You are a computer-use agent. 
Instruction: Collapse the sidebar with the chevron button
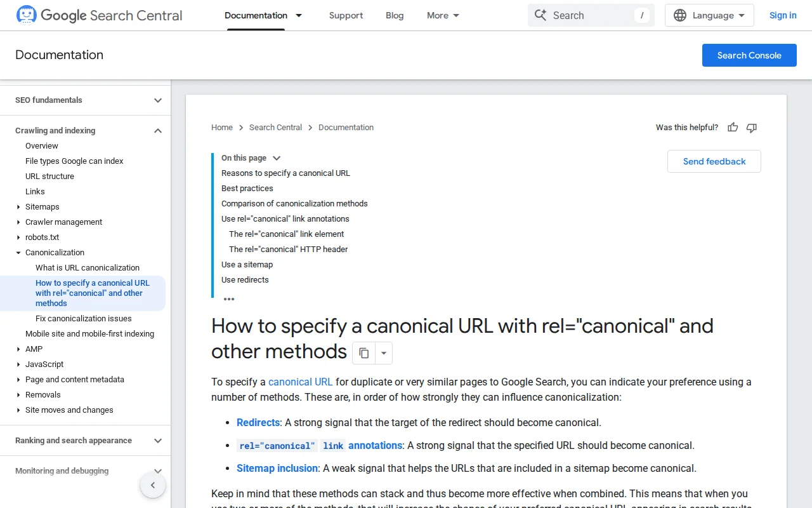[x=153, y=485]
